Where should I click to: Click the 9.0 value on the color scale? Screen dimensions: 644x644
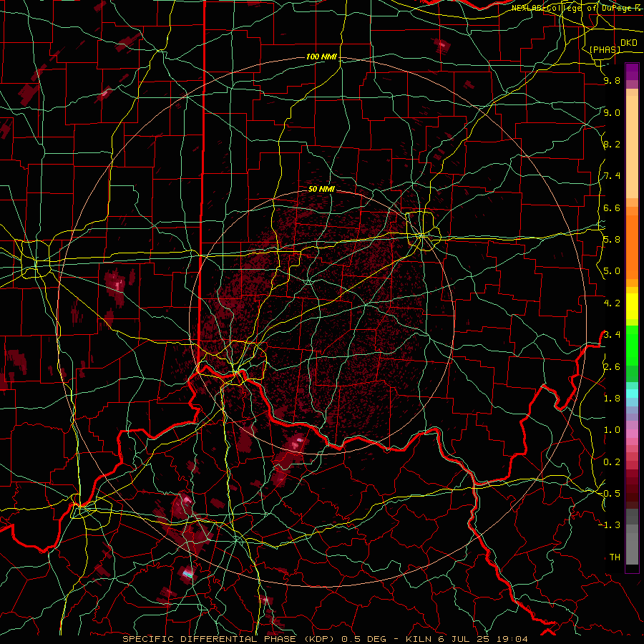612,112
